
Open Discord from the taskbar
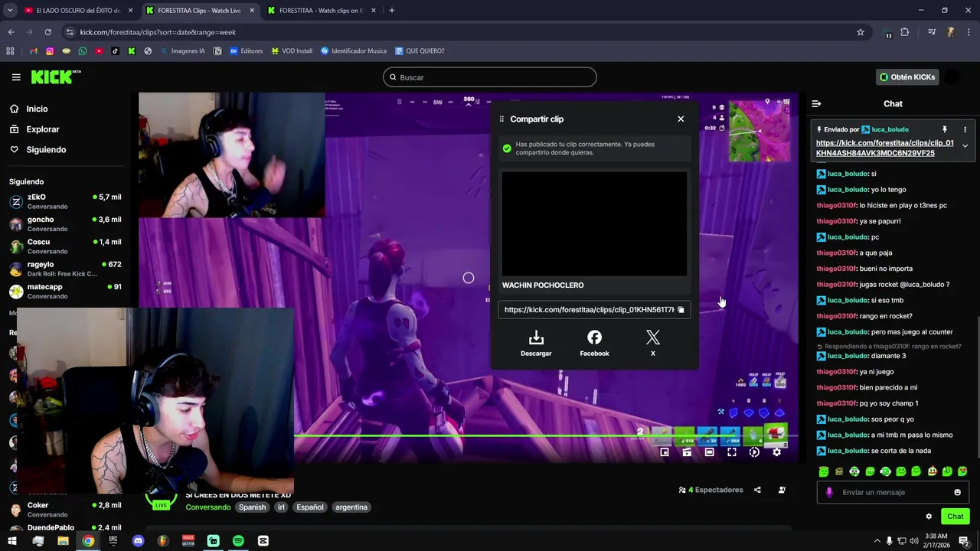138,541
